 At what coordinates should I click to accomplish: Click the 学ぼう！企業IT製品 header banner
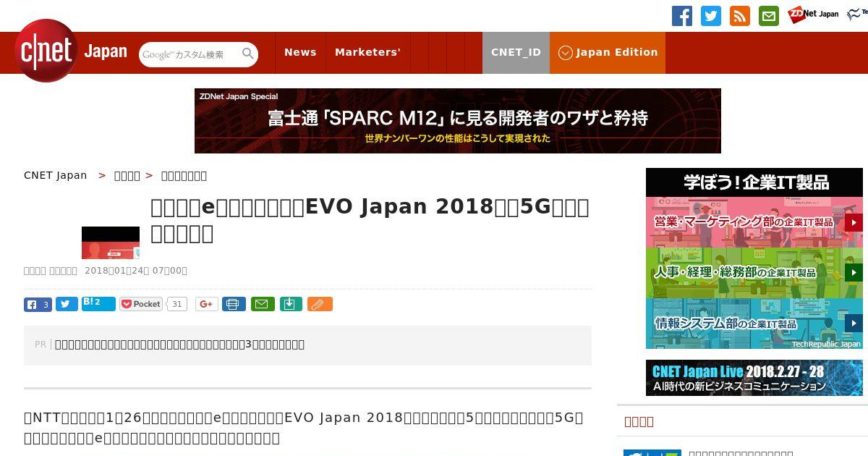[x=754, y=182]
